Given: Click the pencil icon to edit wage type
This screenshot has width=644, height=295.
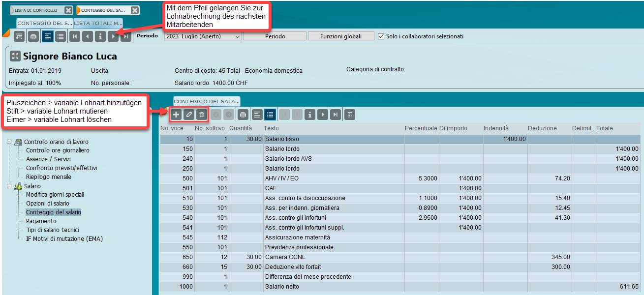Looking at the screenshot, I should [188, 115].
